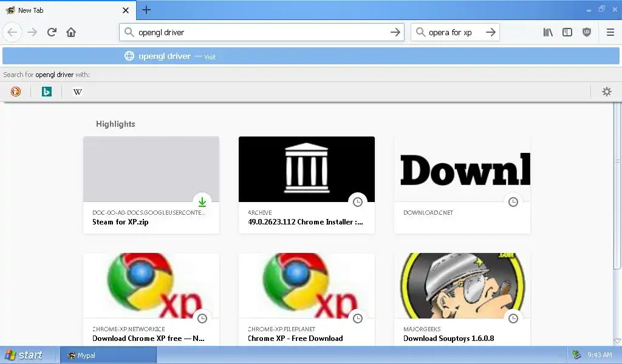622x364 pixels.
Task: Click the clock icon on MAJORGEEKS card
Action: (513, 318)
